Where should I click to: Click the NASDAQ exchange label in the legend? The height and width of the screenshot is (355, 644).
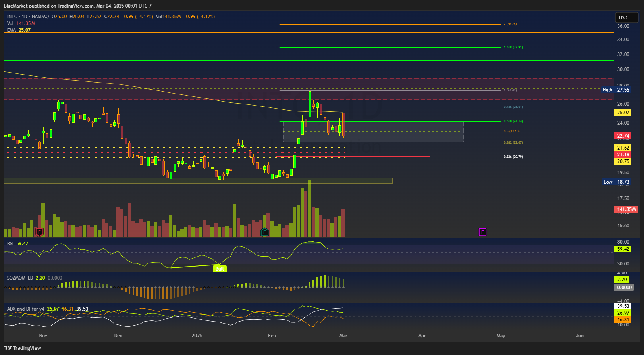coord(40,17)
